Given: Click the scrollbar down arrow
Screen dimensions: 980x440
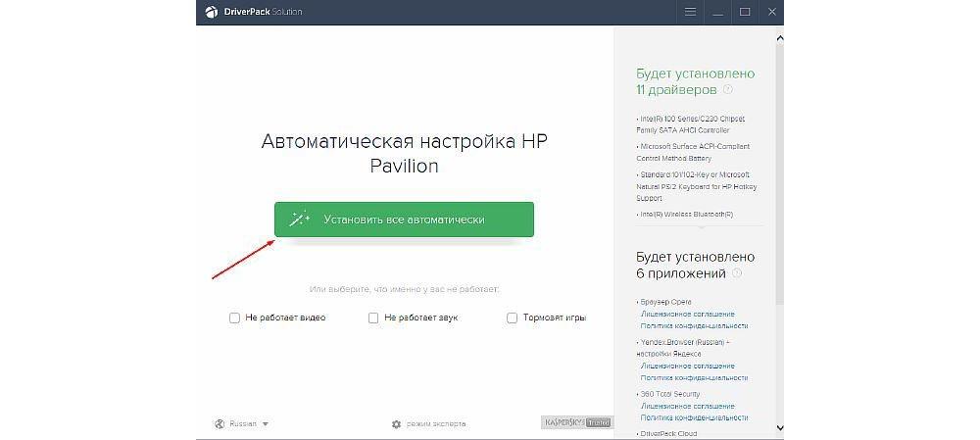Looking at the screenshot, I should click(x=779, y=427).
